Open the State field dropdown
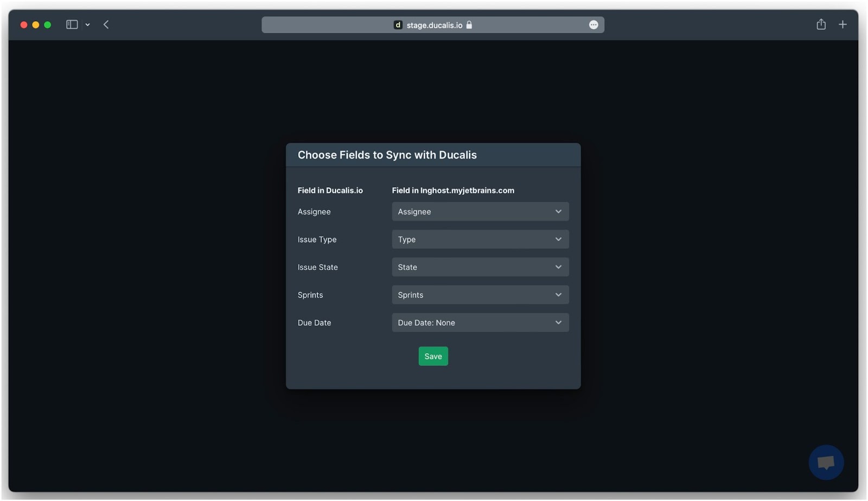This screenshot has width=868, height=501. (480, 267)
